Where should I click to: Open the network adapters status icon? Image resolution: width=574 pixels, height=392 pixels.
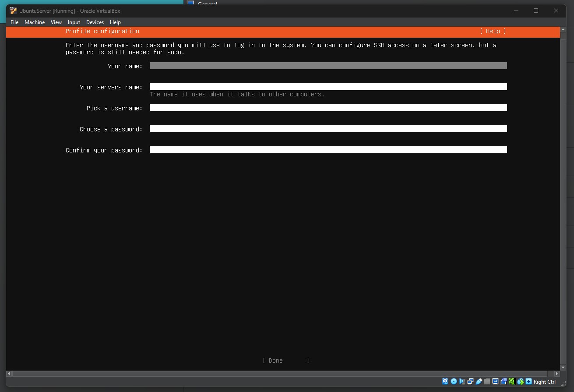coord(470,381)
